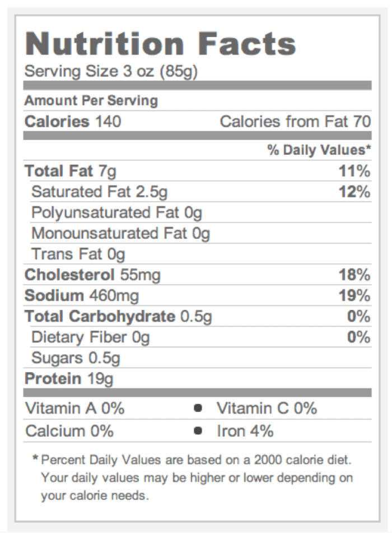This screenshot has width=392, height=533.
Task: Select the Total Carbohydrate 0.5g row
Action: (x=118, y=317)
